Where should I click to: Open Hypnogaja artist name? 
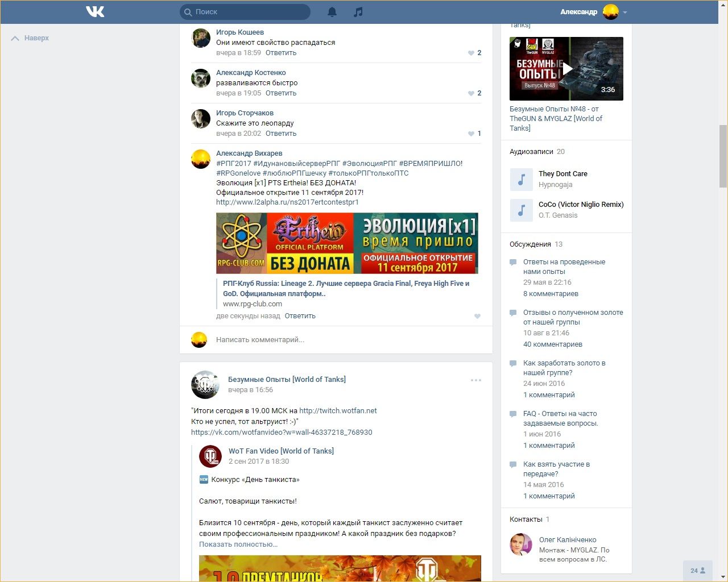tap(556, 185)
